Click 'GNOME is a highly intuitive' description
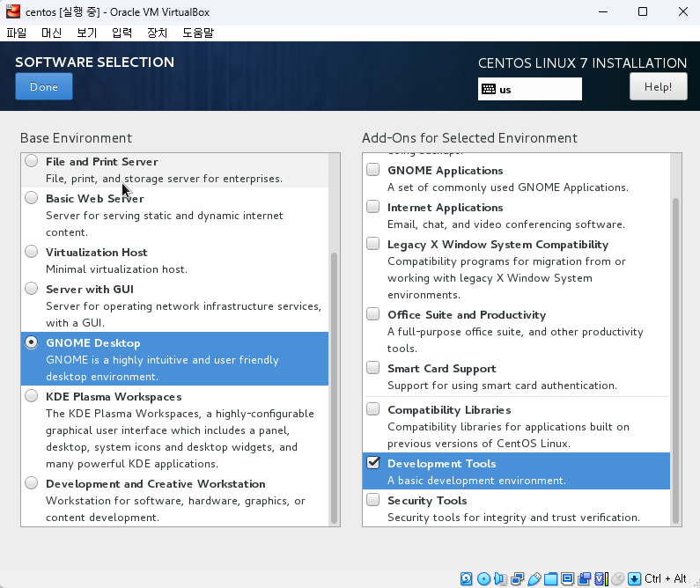Image resolution: width=700 pixels, height=588 pixels. 162,368
